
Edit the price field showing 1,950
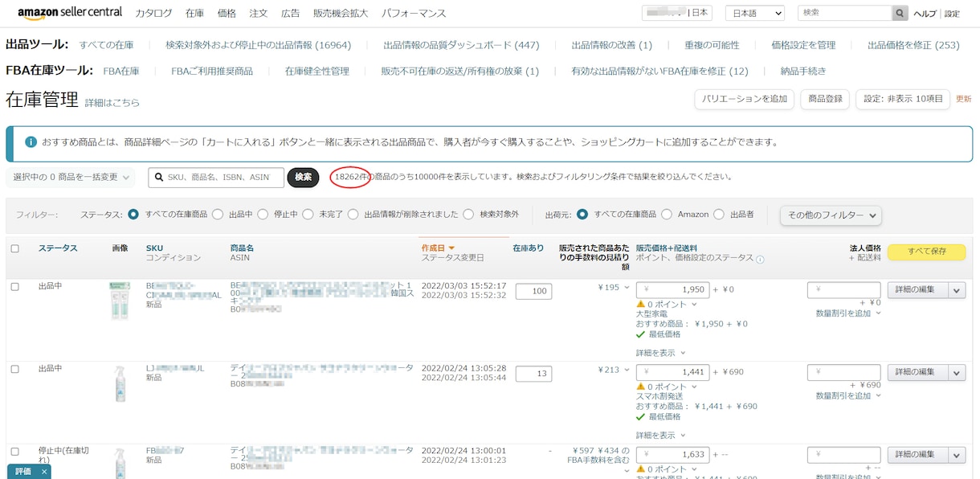pyautogui.click(x=673, y=290)
